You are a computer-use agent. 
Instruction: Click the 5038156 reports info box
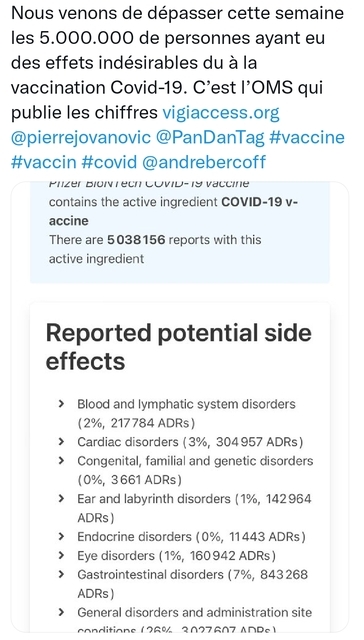(180, 232)
